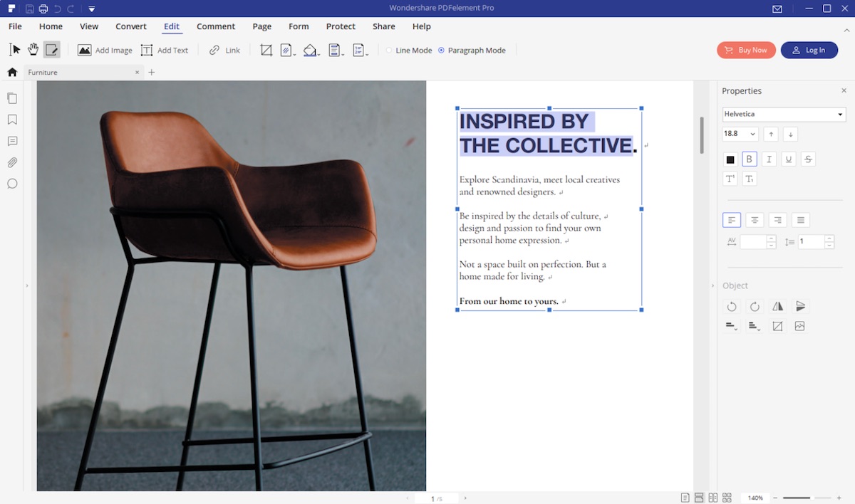Open the Search panel

point(12,184)
